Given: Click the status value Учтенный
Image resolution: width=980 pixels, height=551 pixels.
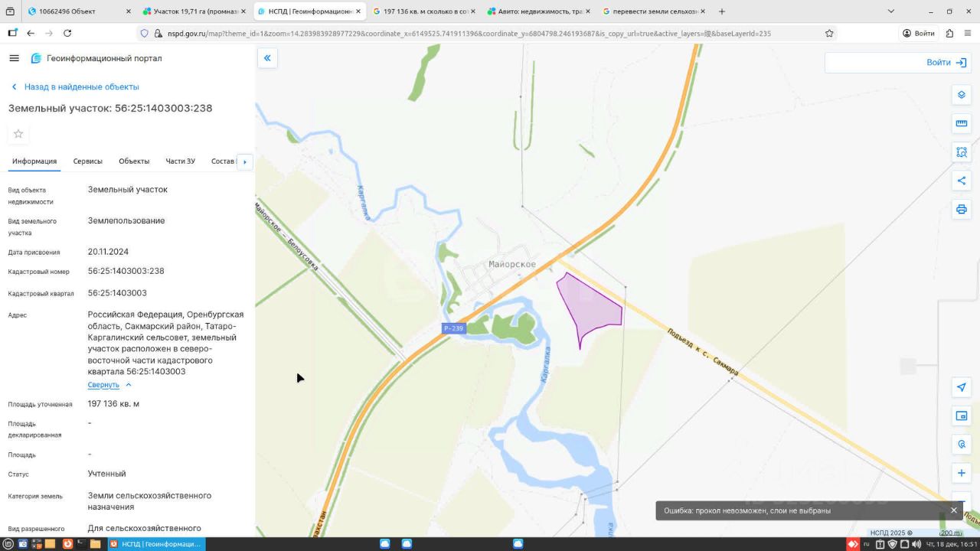Looking at the screenshot, I should 107,474.
